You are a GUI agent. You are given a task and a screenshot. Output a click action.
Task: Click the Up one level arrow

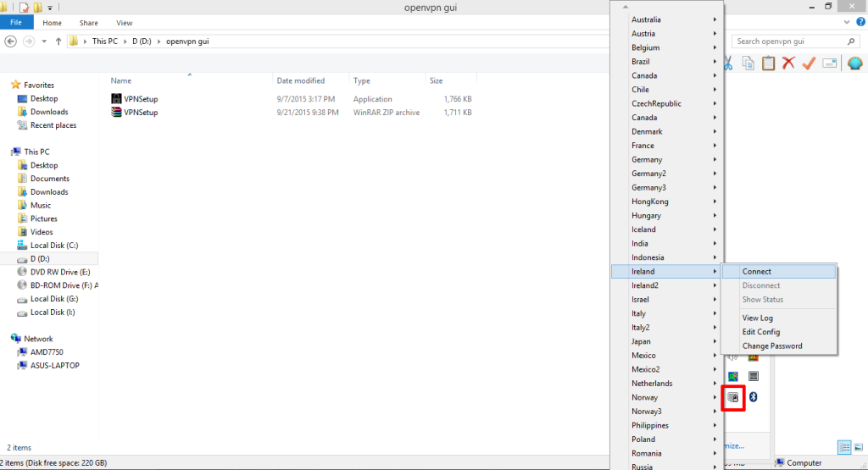(x=58, y=41)
